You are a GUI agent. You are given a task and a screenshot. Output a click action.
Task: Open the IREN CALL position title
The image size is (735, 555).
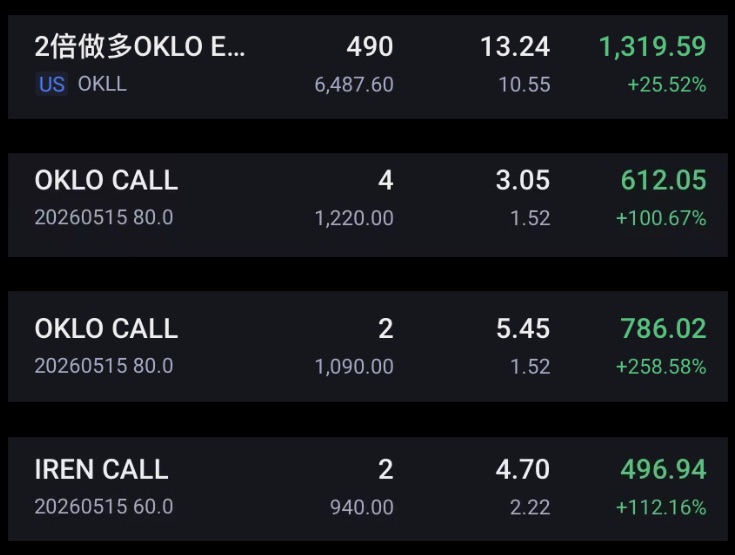pos(101,469)
